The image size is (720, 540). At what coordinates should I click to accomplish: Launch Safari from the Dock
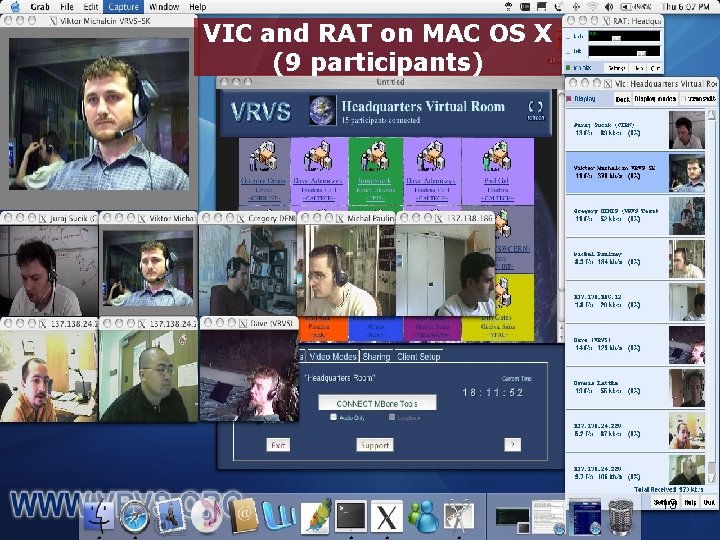click(134, 517)
